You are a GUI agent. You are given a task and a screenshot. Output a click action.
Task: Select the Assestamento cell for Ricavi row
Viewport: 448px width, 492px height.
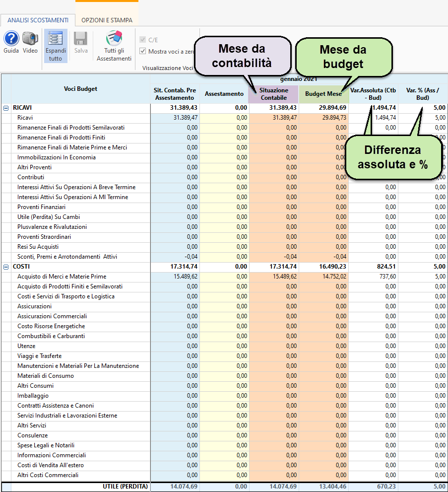pyautogui.click(x=224, y=118)
